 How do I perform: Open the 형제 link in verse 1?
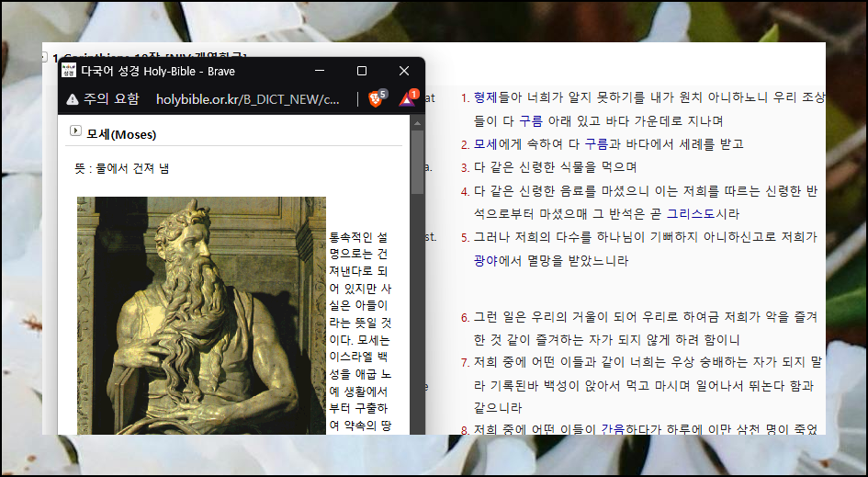[486, 98]
